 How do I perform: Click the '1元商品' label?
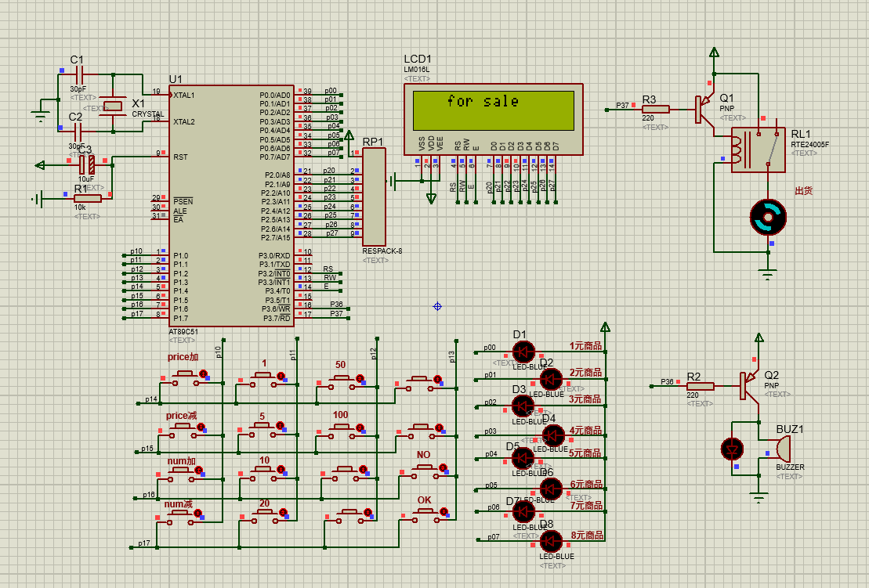(x=585, y=345)
